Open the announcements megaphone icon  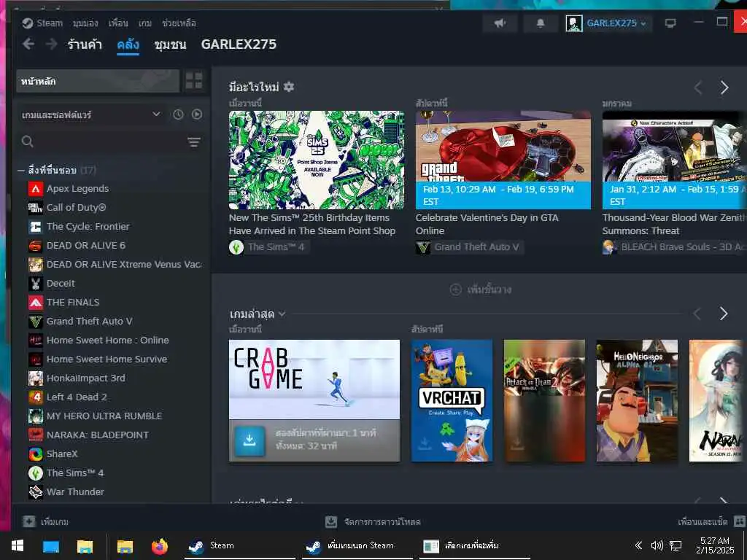point(500,23)
